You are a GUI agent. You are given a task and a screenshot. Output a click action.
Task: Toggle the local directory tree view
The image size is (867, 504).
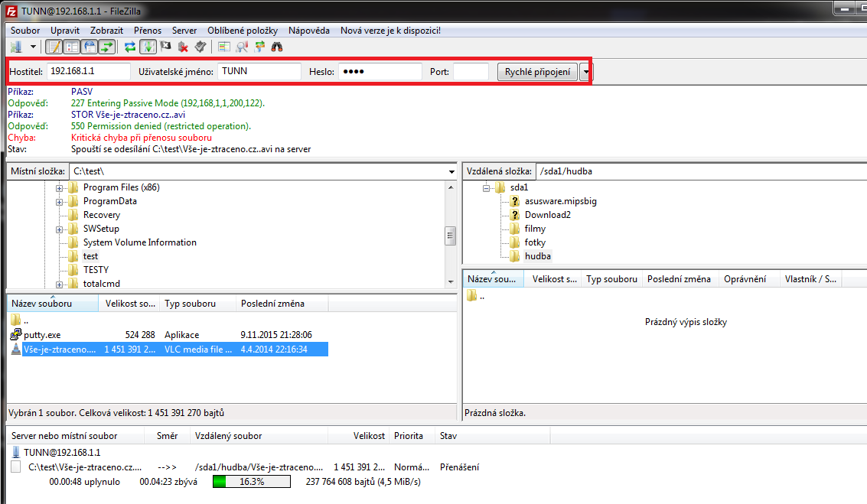(x=72, y=47)
